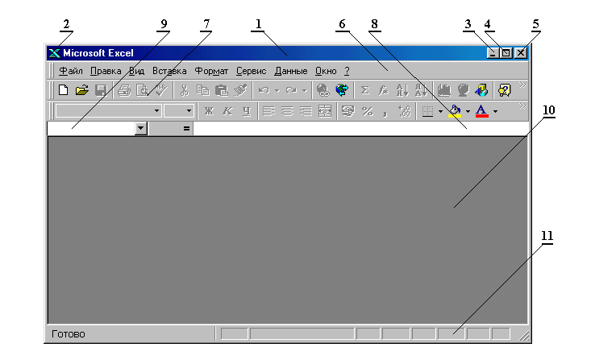This screenshot has width=591, height=364.
Task: Open the borders style dropdown arrow
Action: (x=440, y=111)
